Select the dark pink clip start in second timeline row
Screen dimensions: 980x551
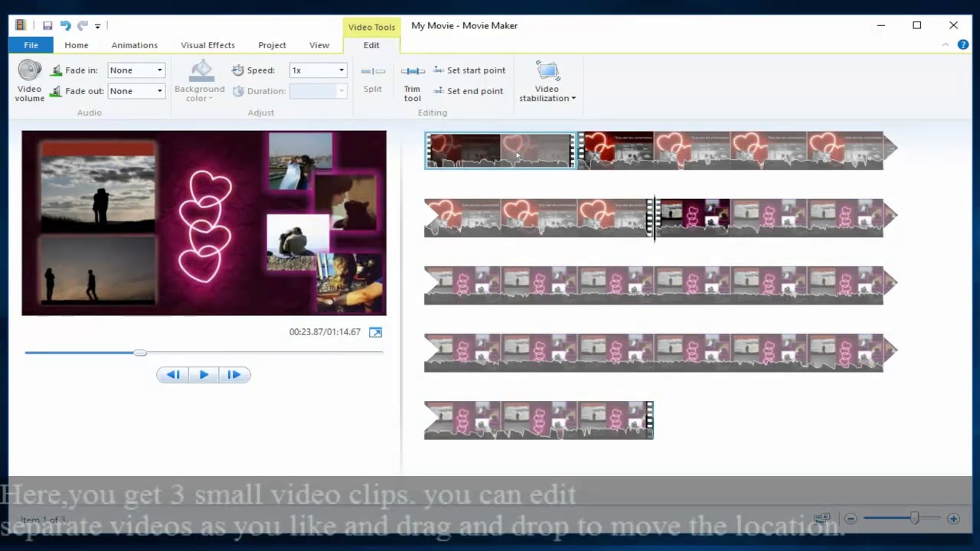pos(694,217)
